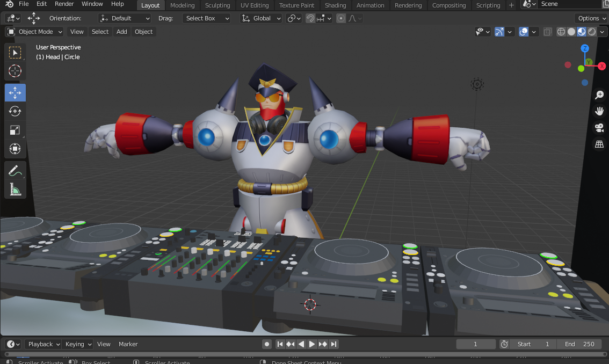Activate the Annotate pencil tool
The image size is (609, 364).
click(15, 171)
